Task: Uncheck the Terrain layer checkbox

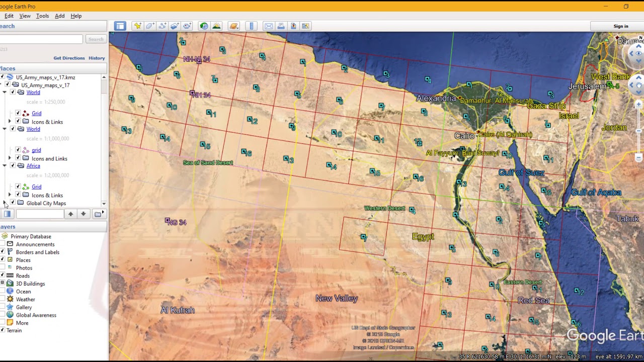Action: pos(2,330)
